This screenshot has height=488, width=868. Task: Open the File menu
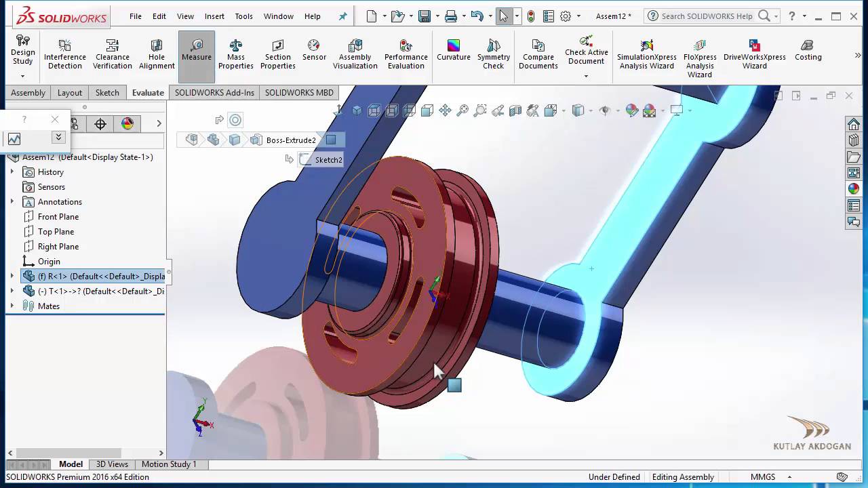[136, 16]
